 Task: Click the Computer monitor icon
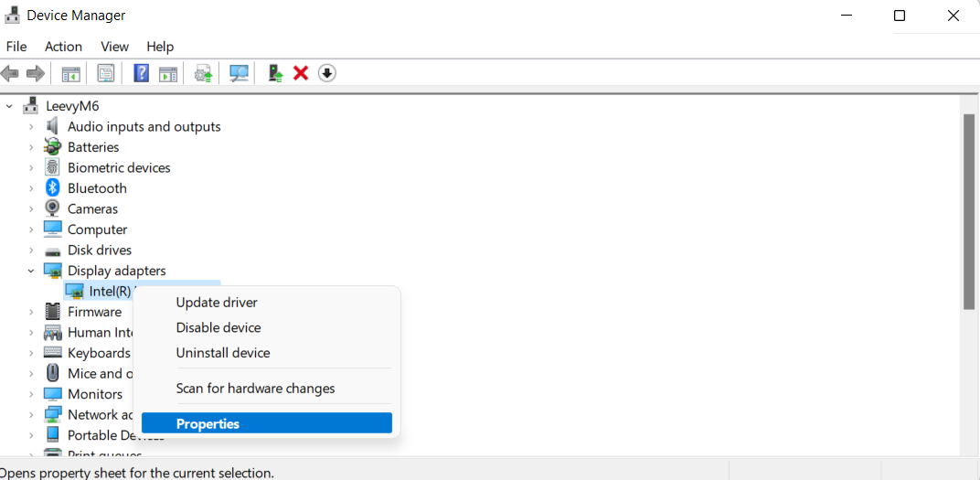pyautogui.click(x=52, y=229)
